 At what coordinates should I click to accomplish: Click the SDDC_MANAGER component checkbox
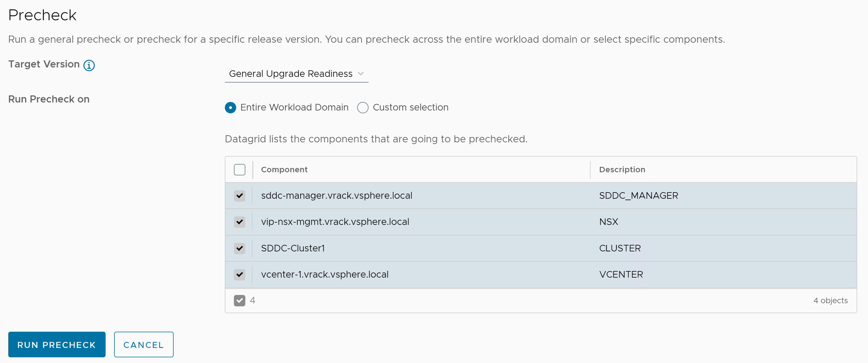[239, 195]
